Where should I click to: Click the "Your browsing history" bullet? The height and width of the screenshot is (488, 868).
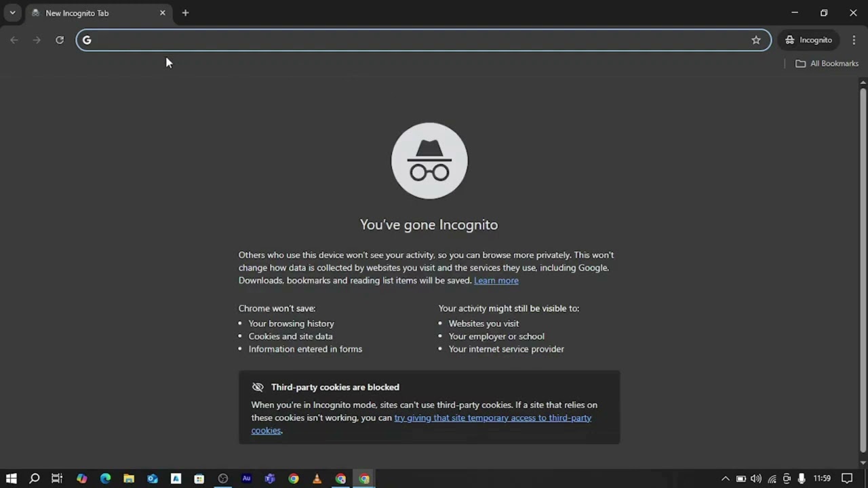click(291, 324)
